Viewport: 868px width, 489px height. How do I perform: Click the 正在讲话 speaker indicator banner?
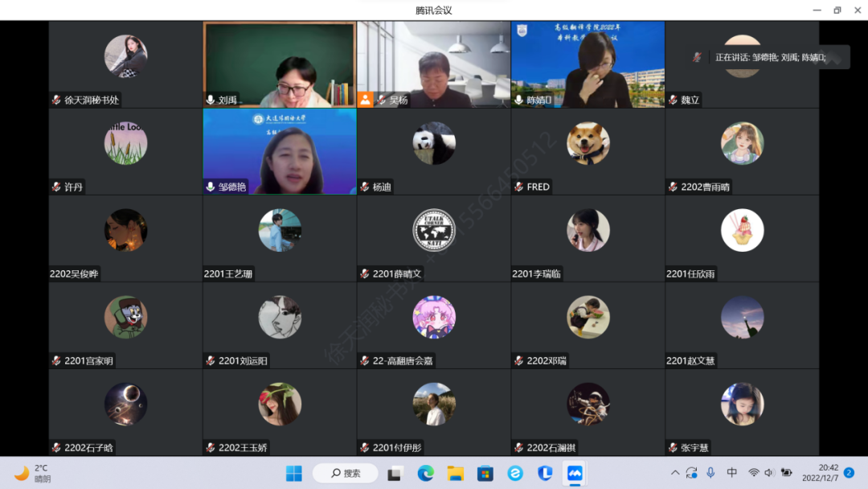[x=769, y=57]
